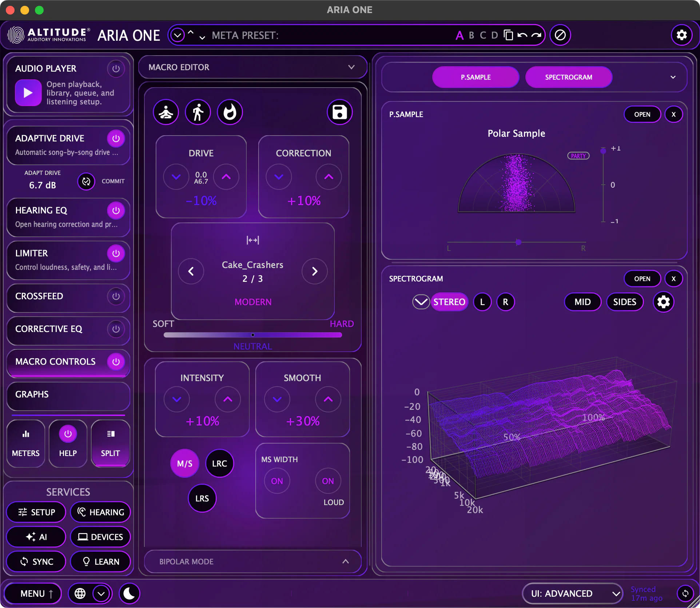
Task: Switch spectrogram to MID
Action: click(582, 302)
